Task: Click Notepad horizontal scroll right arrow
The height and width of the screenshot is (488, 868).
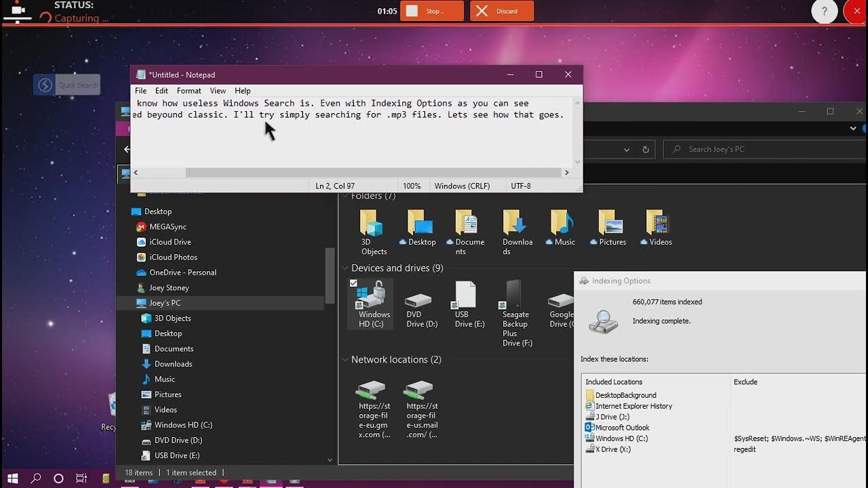Action: coord(567,173)
